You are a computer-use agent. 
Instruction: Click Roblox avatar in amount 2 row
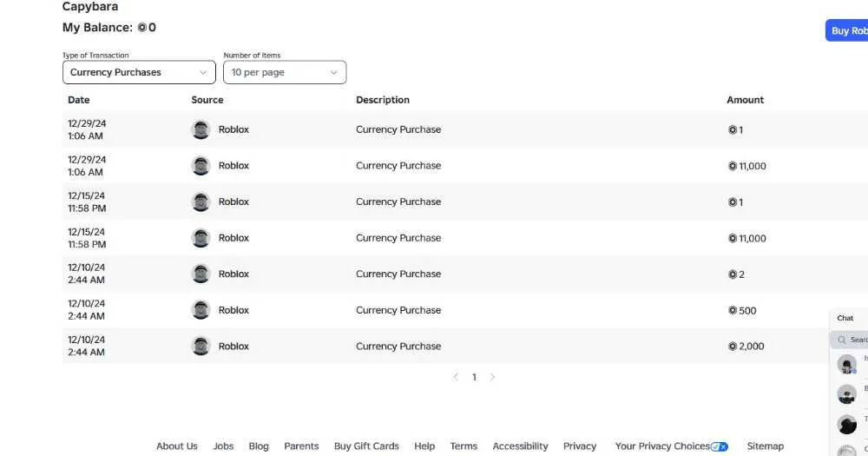[201, 274]
